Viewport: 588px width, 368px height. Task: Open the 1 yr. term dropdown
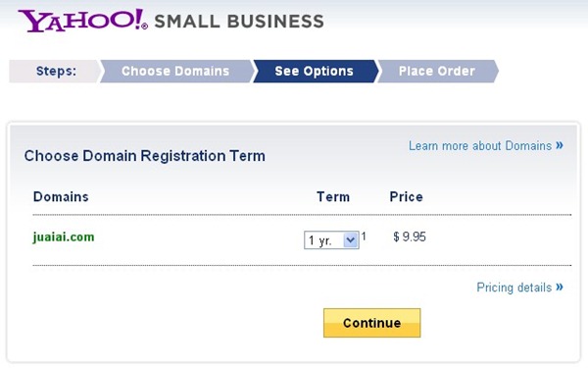click(331, 240)
